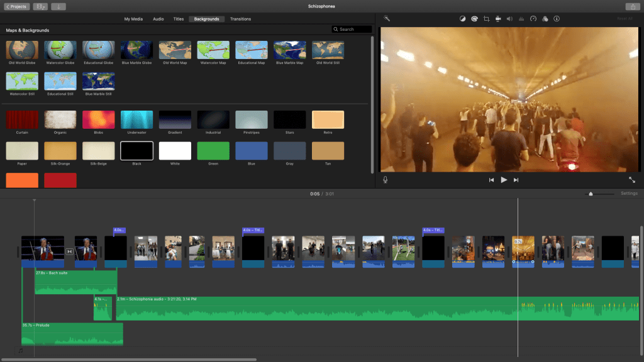Open the color correction palette
Viewport: 644px width, 362px height.
474,19
